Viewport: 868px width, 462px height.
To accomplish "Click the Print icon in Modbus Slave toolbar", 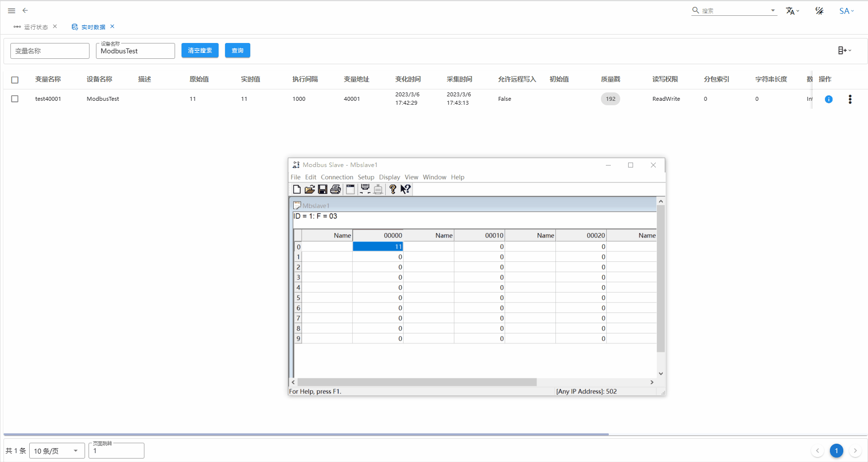I will (x=335, y=189).
